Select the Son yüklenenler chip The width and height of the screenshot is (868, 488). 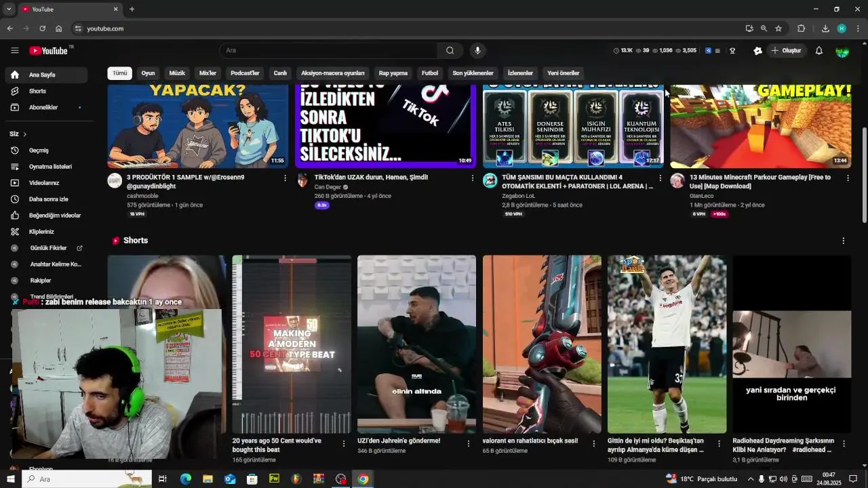click(473, 73)
